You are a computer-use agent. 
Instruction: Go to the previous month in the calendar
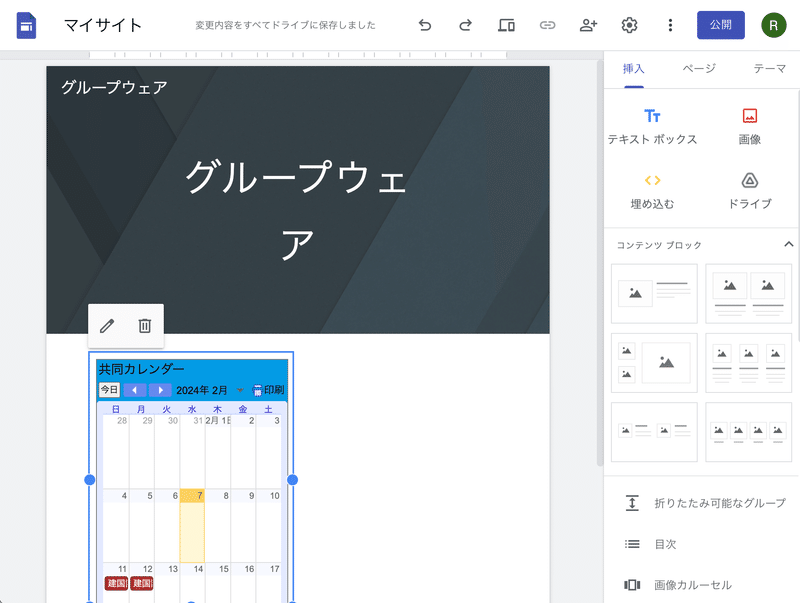click(135, 390)
